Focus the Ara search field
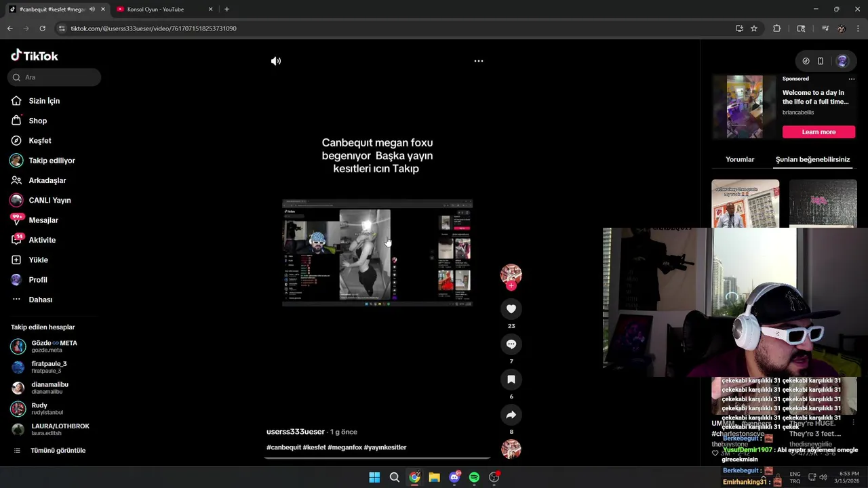This screenshot has height=488, width=868. point(54,77)
